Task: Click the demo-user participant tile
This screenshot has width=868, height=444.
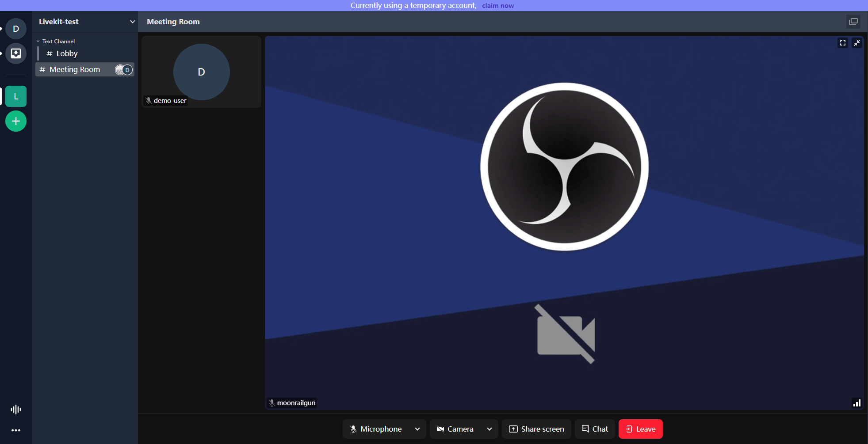Action: pos(201,72)
